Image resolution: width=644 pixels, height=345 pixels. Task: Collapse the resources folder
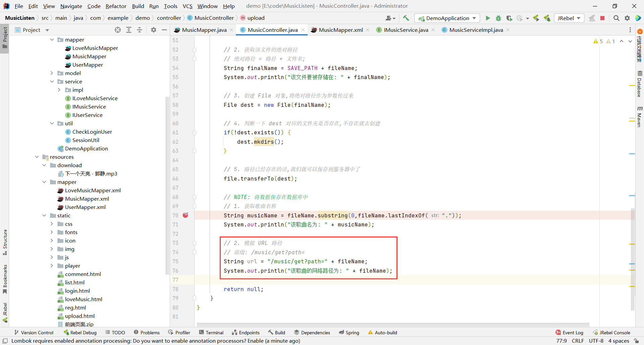point(37,157)
